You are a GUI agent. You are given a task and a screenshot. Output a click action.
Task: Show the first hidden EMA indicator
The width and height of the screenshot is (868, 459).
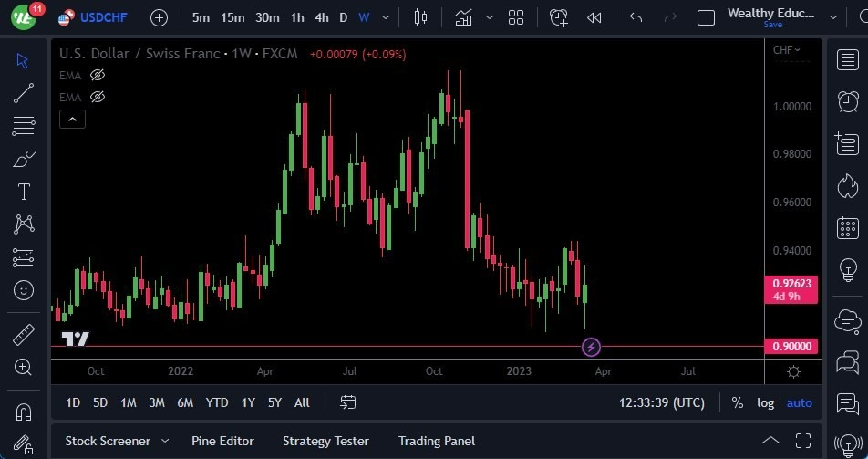[98, 75]
